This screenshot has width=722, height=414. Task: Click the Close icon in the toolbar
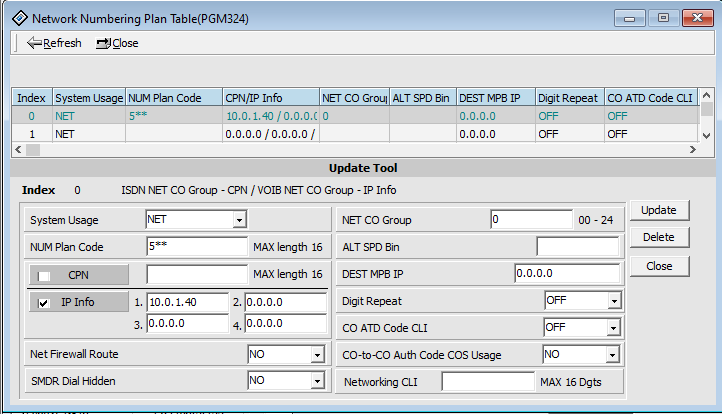tap(103, 43)
